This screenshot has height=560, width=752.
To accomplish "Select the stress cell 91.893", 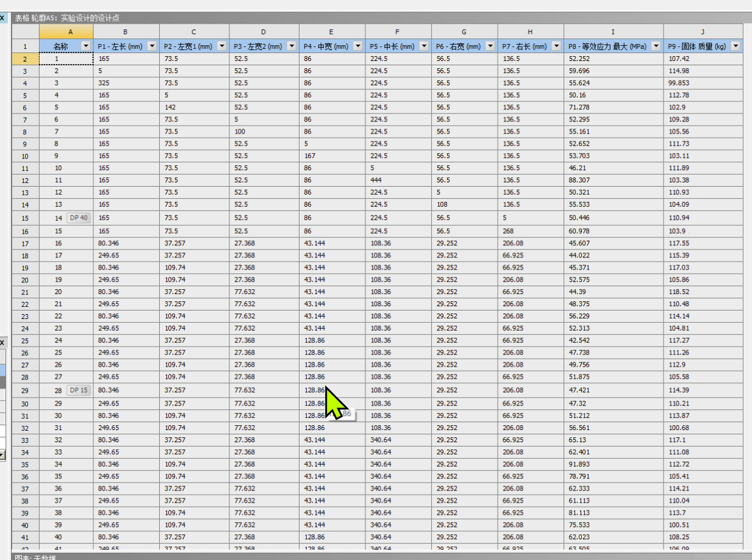I will (x=614, y=464).
